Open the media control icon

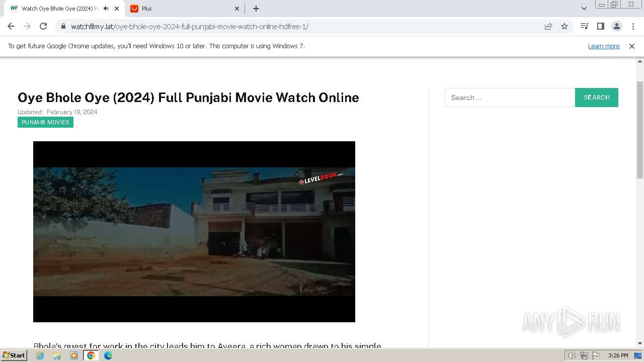click(x=584, y=26)
